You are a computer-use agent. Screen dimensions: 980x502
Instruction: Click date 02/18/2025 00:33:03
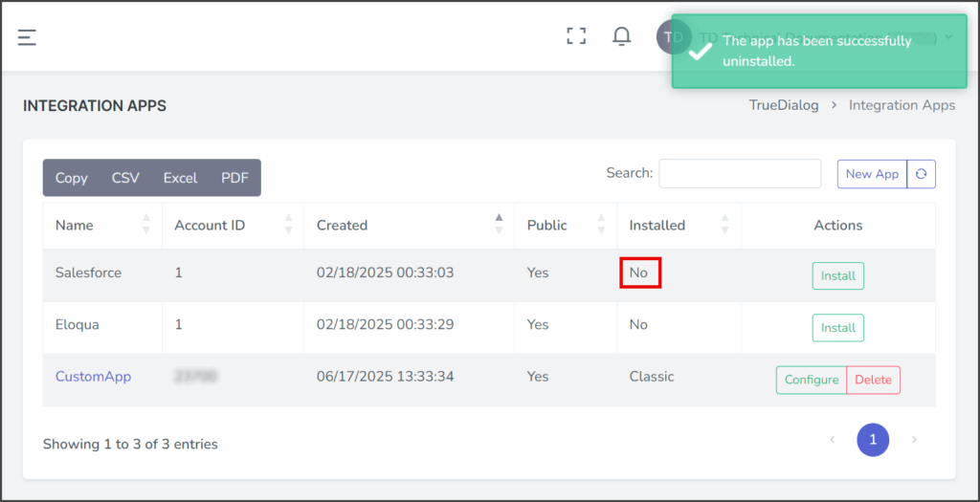click(385, 273)
